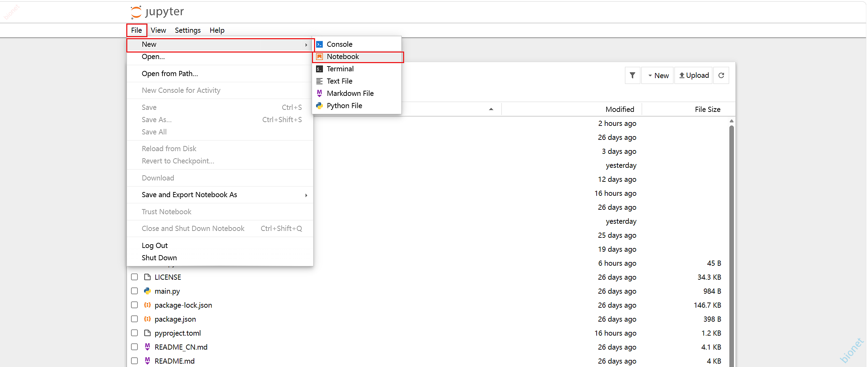Click the Jupyter logo icon
The image size is (868, 367).
[136, 12]
